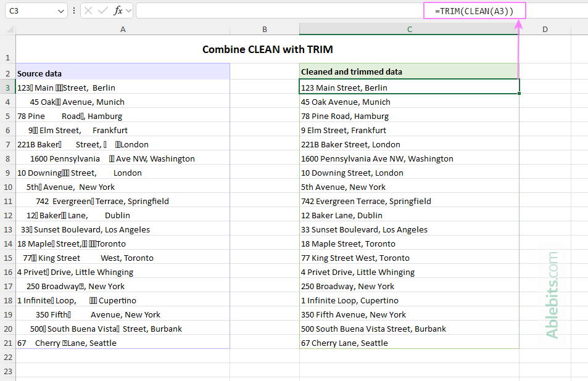Select cleaned cell '67 Cherry Lane, Seattle'

409,343
